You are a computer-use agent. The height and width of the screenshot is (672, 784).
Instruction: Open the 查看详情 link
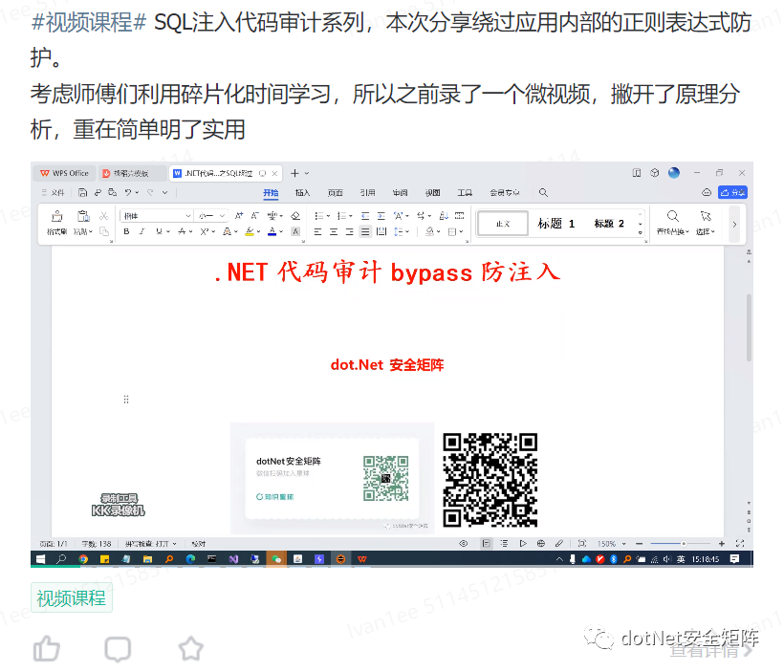coord(710,650)
